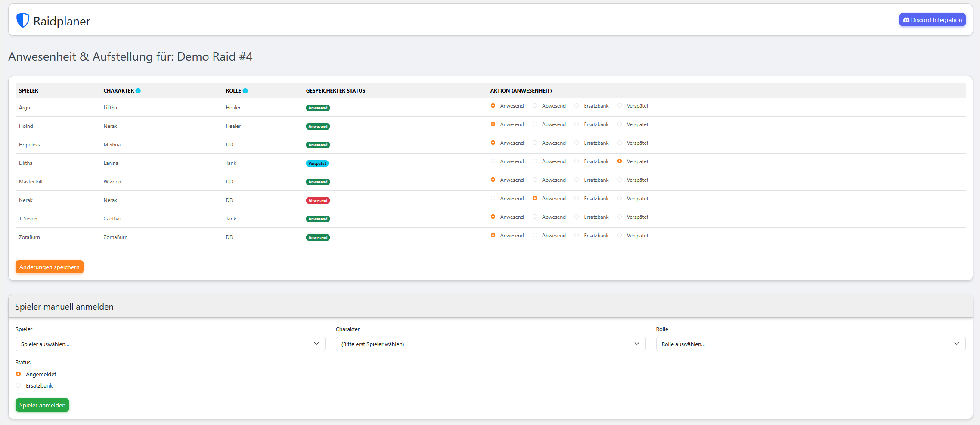Select Ersatzbank status for MasterToll
This screenshot has height=425, width=980.
[x=576, y=180]
